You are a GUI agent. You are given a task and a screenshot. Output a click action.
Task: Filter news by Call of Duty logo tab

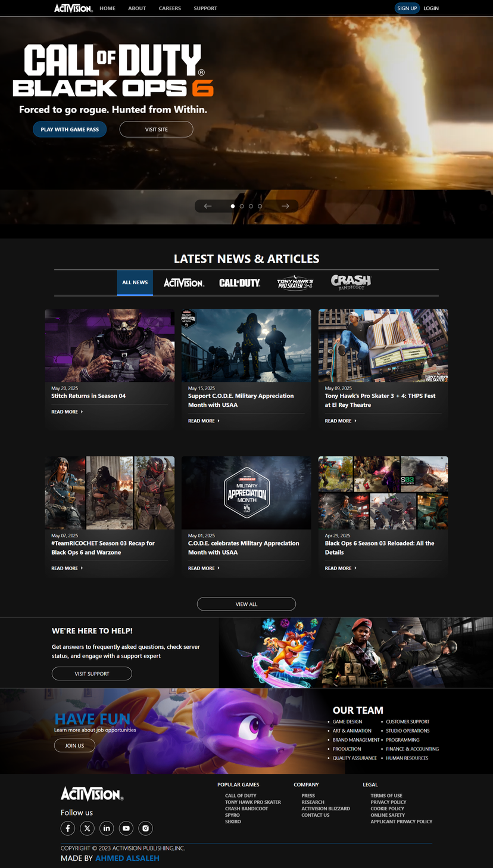pyautogui.click(x=239, y=283)
